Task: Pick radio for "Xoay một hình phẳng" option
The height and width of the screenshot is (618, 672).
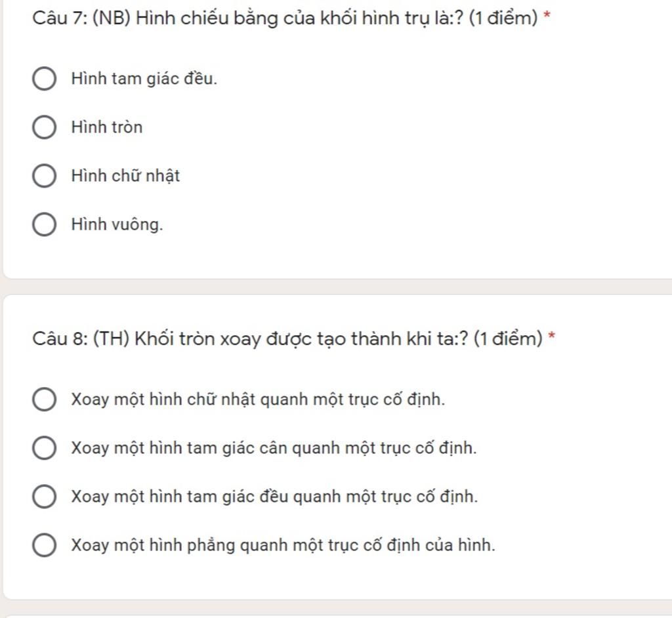Action: pyautogui.click(x=44, y=545)
